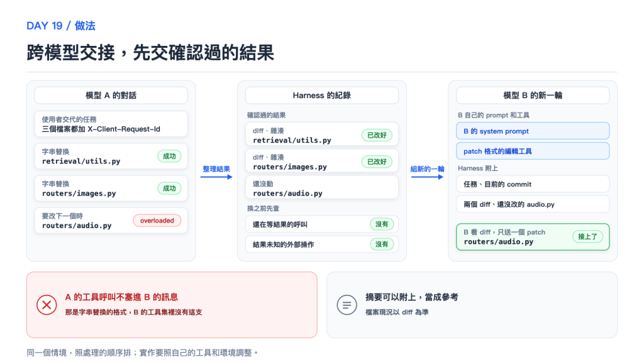This screenshot has height=362, width=644.
Task: Click the B 自己的 prompt 和工具 label
Action: [493, 116]
